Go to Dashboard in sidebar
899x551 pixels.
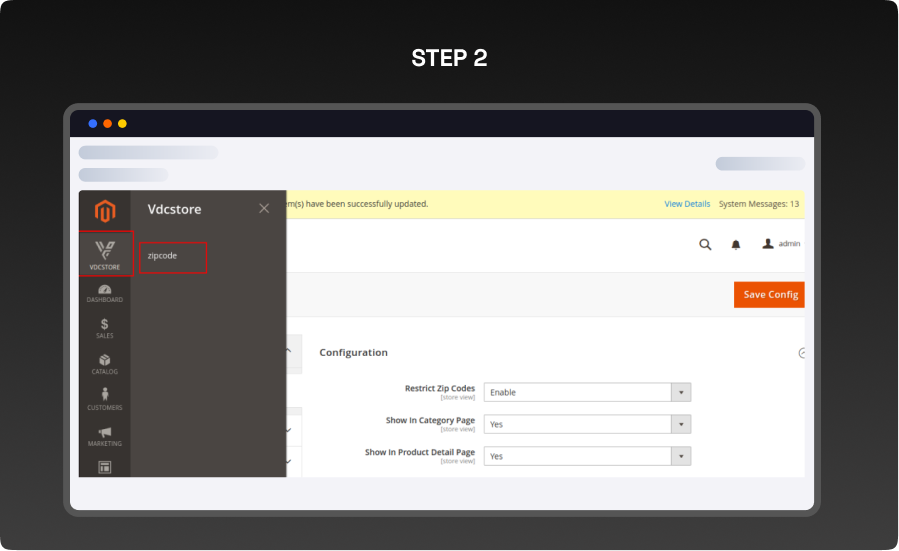[x=105, y=293]
